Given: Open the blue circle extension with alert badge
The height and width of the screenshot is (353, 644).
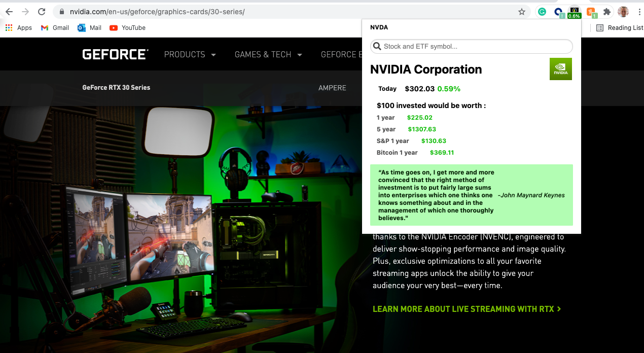Looking at the screenshot, I should 559,12.
